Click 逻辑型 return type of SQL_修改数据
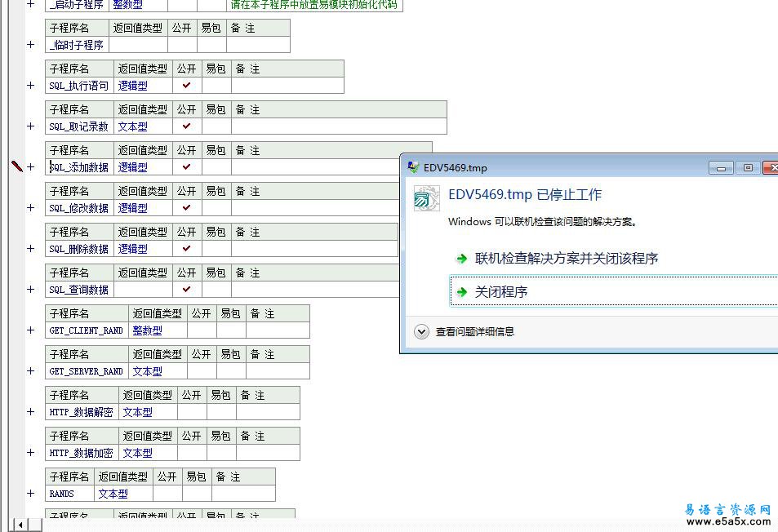The height and width of the screenshot is (532, 778). 132,208
